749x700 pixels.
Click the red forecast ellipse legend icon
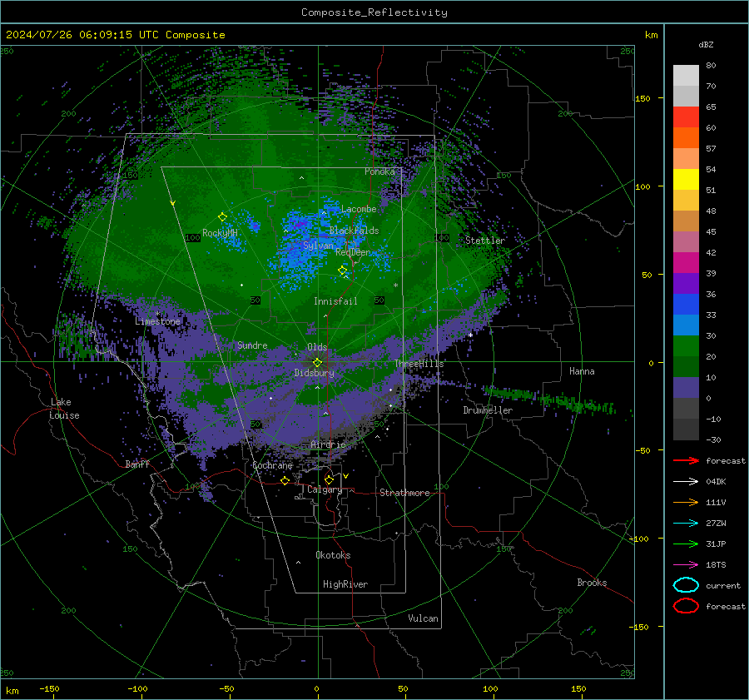(686, 606)
